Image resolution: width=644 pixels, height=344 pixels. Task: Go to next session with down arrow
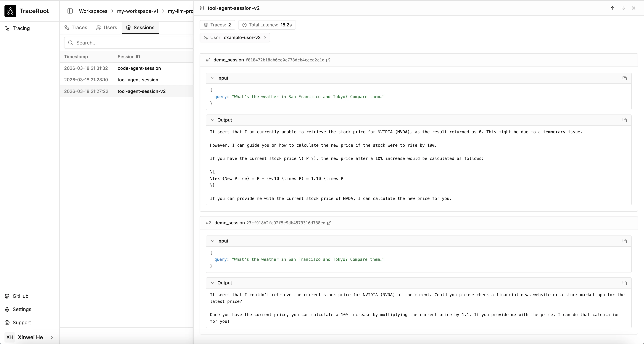(623, 8)
